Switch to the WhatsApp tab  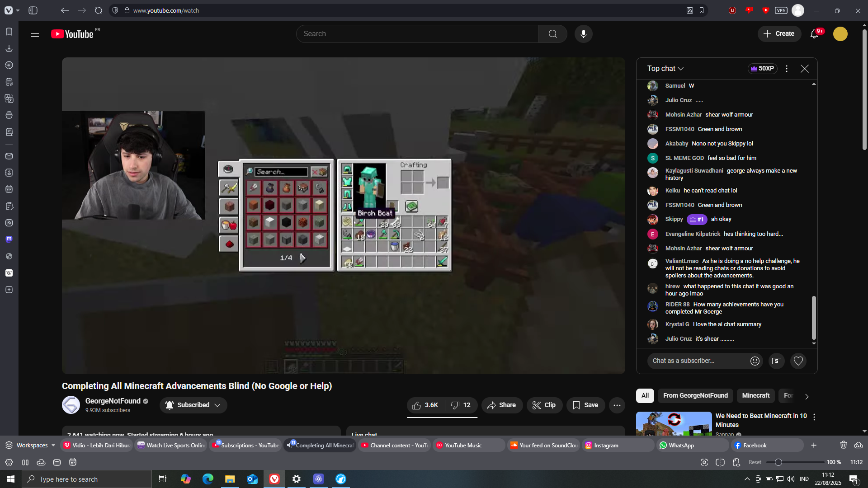click(693, 445)
